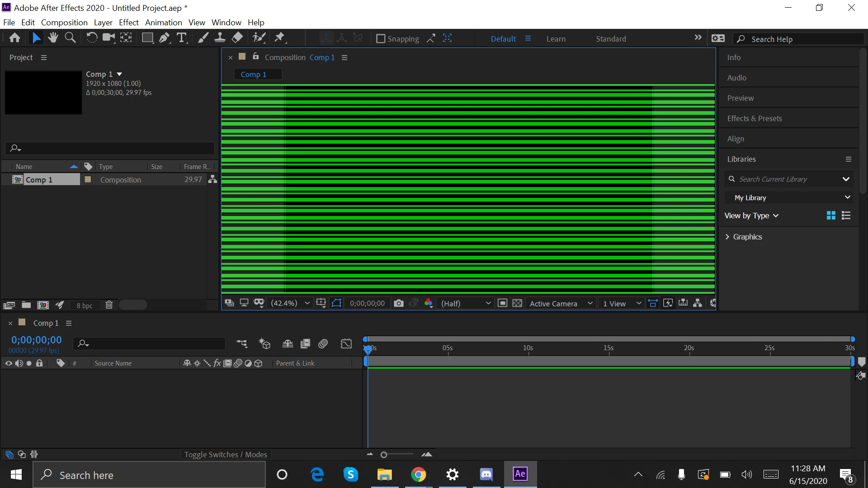This screenshot has width=868, height=488.
Task: Click the Create new folder icon
Action: (26, 305)
